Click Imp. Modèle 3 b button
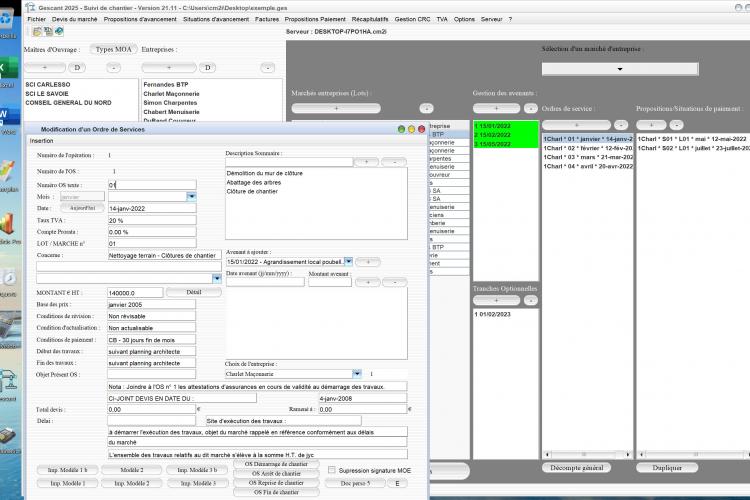The image size is (750, 500). pos(197,470)
